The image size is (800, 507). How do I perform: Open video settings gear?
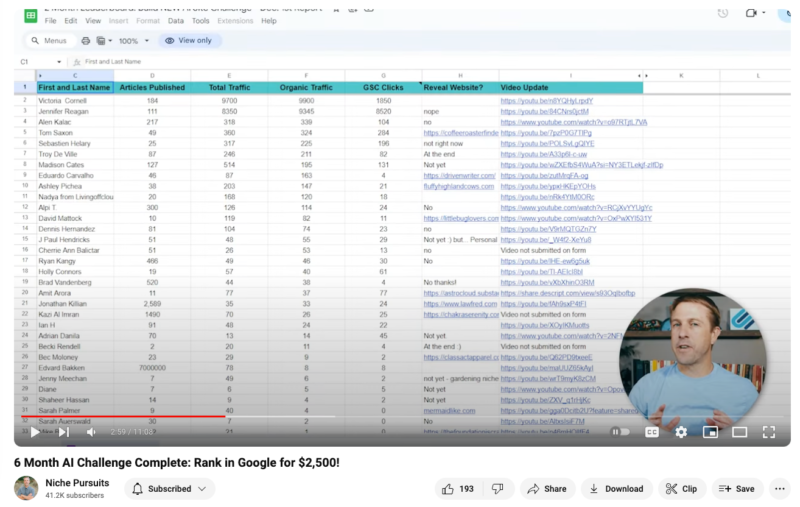[x=681, y=432]
